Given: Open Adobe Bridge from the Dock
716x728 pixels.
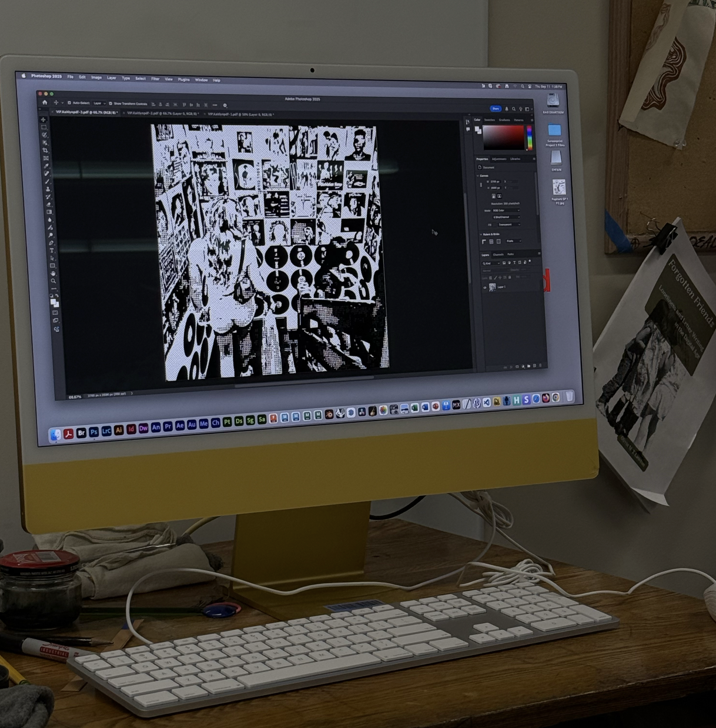Looking at the screenshot, I should [82, 433].
